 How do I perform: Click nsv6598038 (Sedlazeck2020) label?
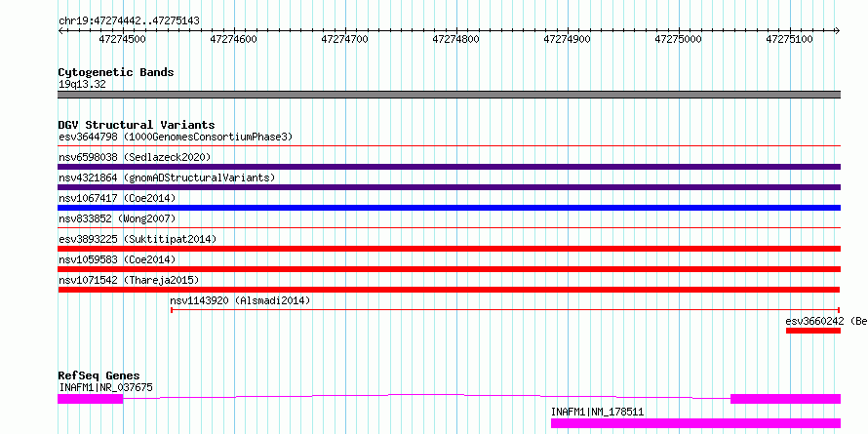135,157
